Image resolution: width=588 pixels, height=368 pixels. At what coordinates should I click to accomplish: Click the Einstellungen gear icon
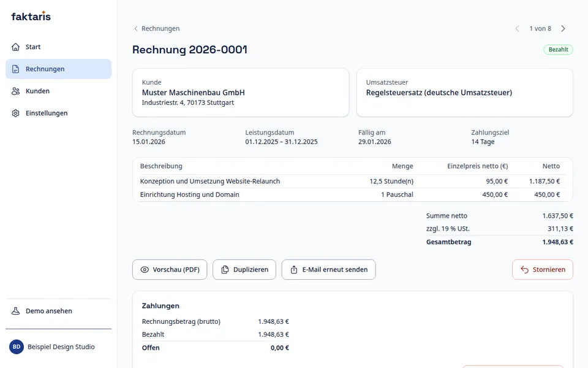15,113
